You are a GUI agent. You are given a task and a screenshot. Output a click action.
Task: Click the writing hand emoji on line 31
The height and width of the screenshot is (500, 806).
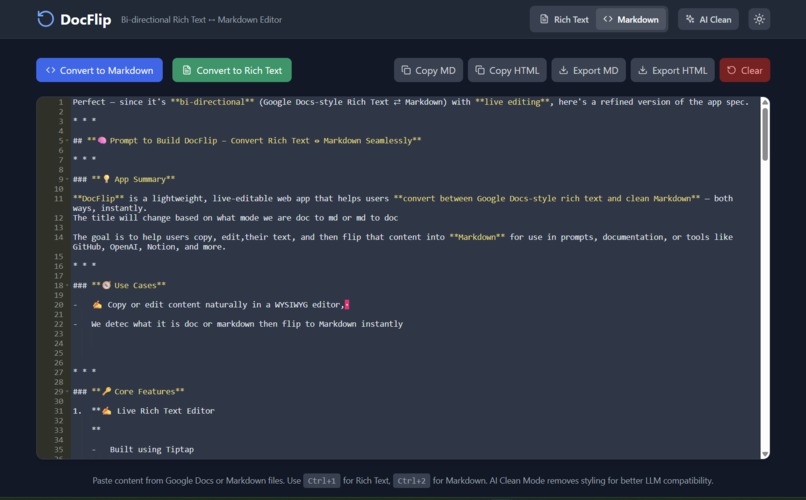(x=106, y=411)
